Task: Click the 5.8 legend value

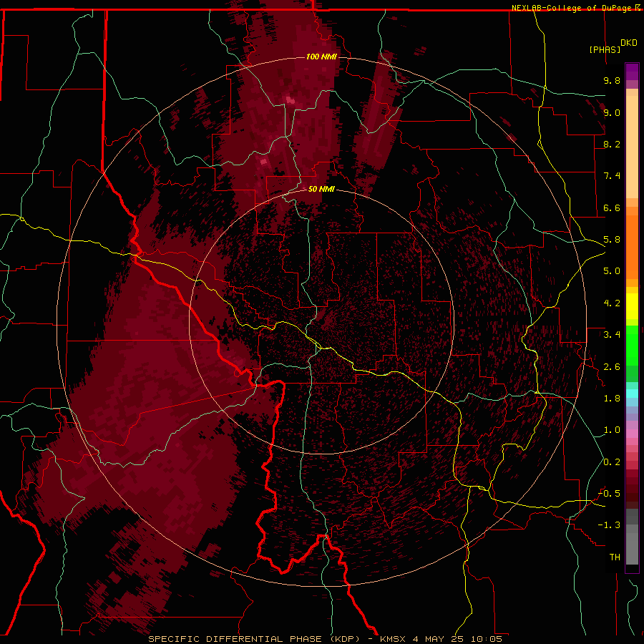Action: (612, 240)
